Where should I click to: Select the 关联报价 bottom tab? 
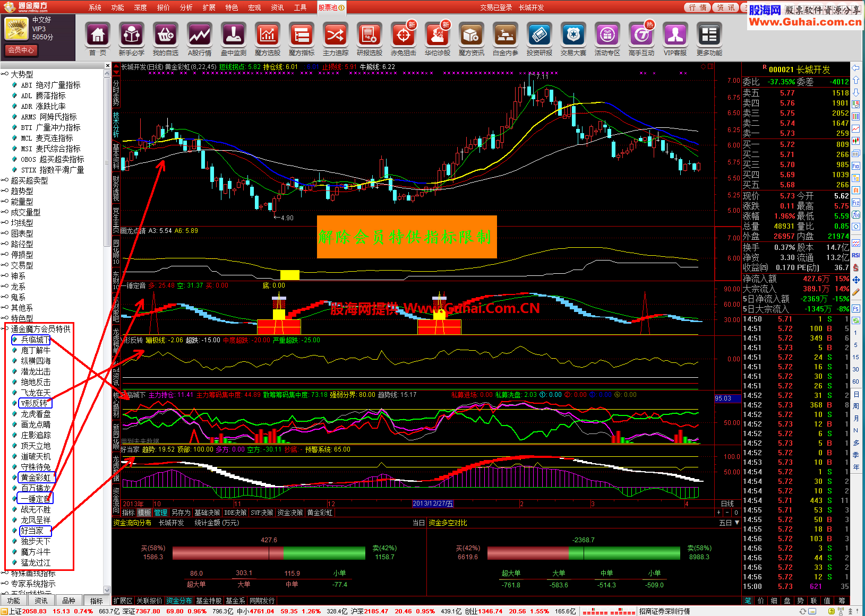pos(149,601)
